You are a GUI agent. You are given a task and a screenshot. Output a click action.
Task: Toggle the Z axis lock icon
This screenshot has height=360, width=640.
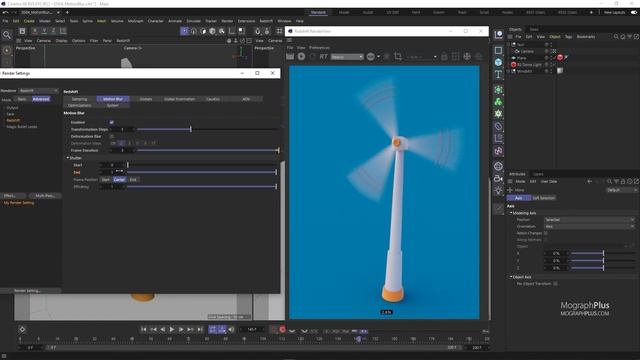tap(53, 31)
